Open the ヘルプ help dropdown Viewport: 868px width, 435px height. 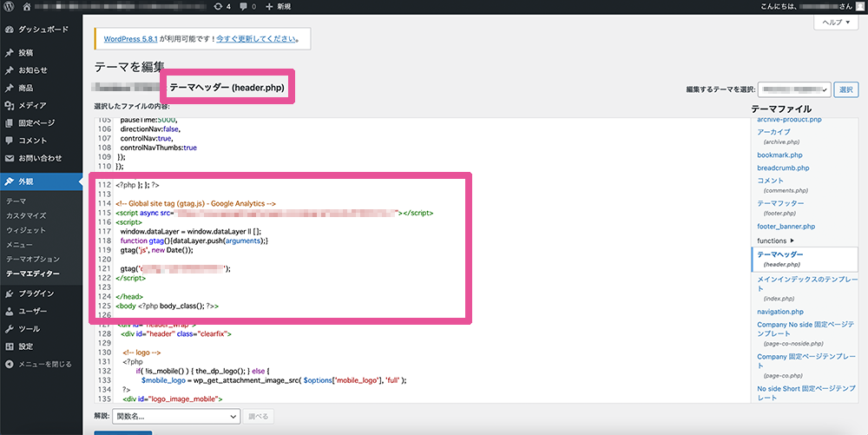pyautogui.click(x=836, y=22)
